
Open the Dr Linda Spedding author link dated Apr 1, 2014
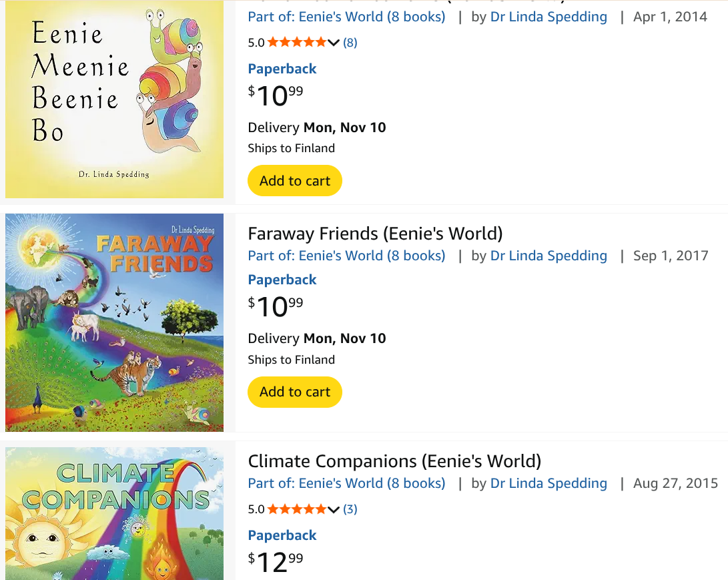(549, 17)
